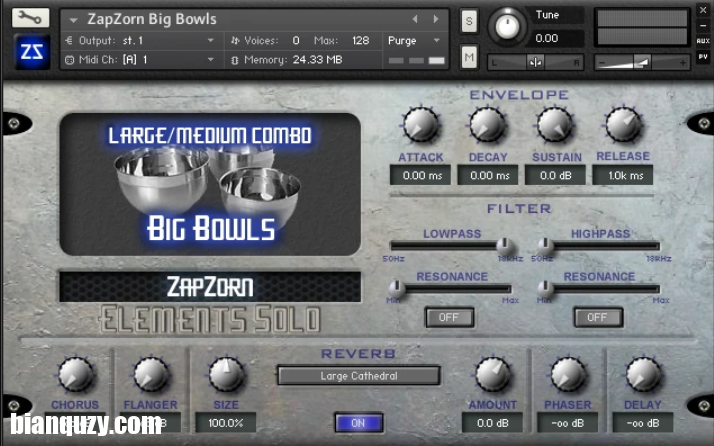Close the instrument with X button
714x446 pixels.
(703, 10)
